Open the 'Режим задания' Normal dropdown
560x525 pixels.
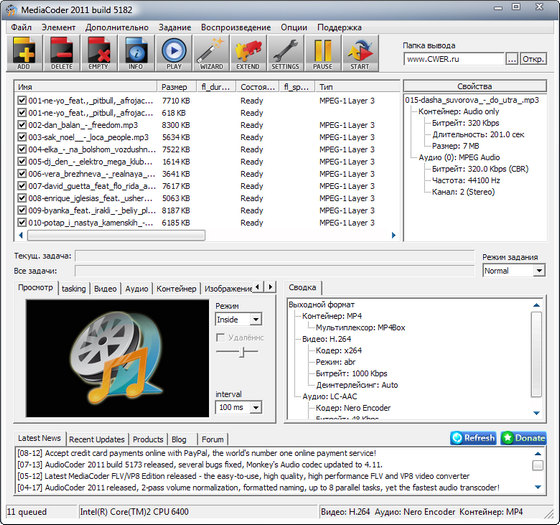514,271
